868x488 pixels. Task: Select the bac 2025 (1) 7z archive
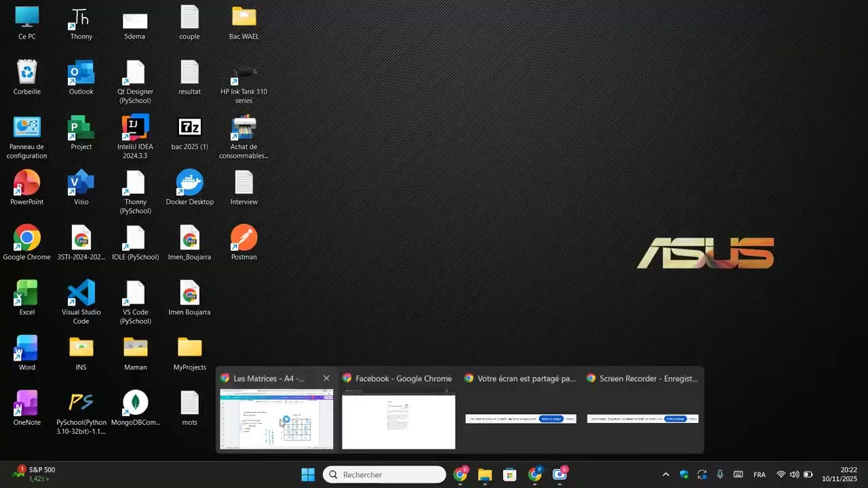190,133
